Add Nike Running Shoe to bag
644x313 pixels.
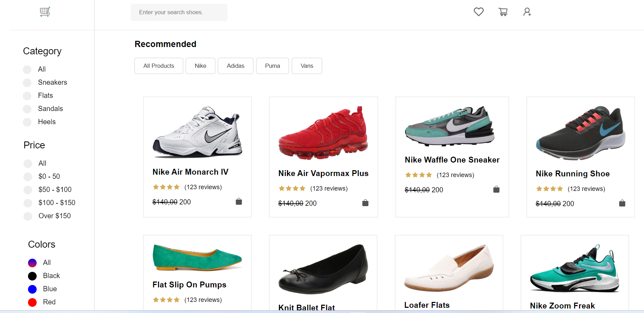pos(622,203)
